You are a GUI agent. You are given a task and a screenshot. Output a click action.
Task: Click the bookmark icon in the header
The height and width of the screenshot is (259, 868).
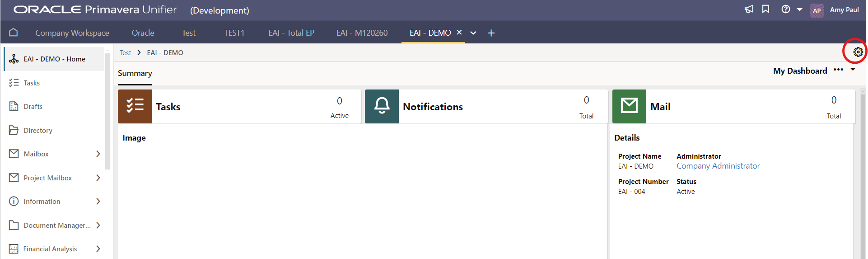[765, 9]
